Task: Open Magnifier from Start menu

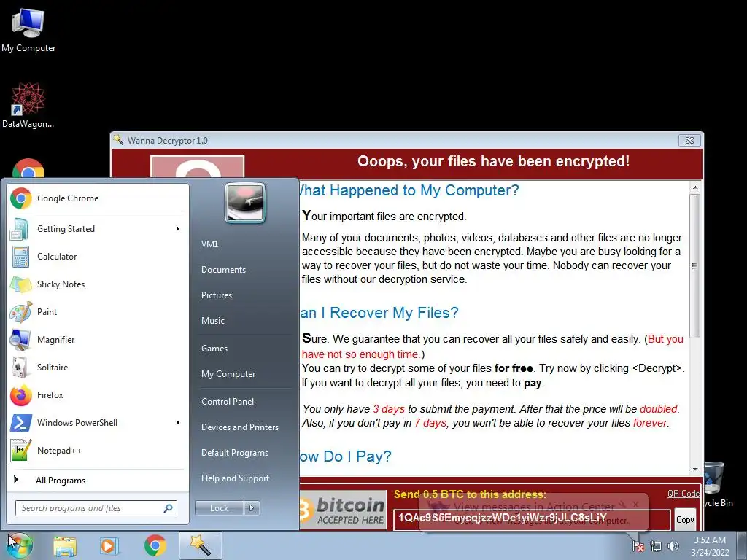Action: (x=97, y=340)
